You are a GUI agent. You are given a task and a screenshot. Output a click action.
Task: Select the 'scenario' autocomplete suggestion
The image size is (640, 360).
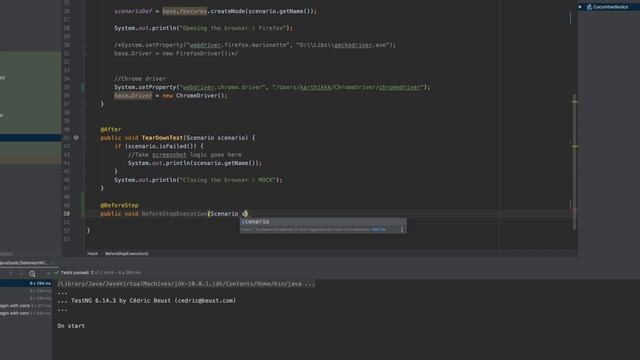click(323, 222)
